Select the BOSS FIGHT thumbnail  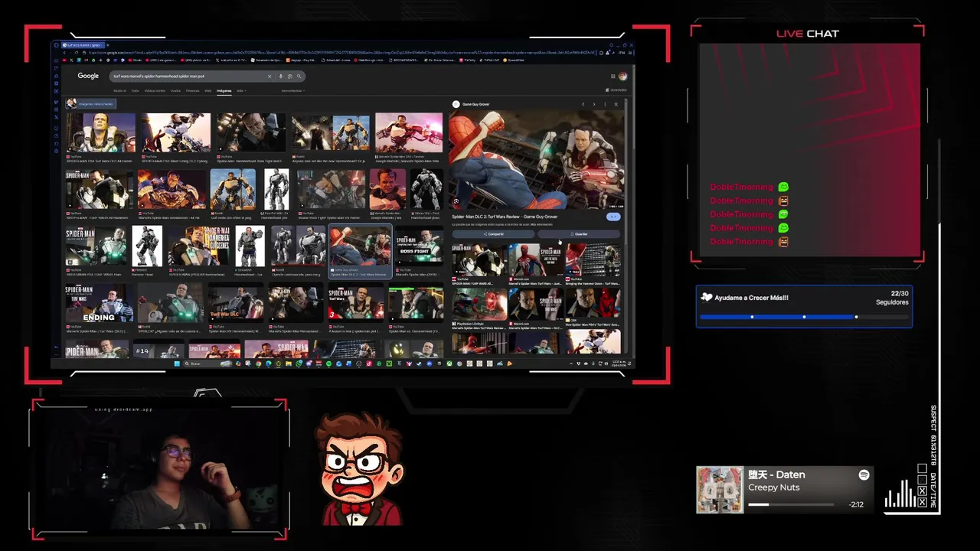[x=419, y=246]
